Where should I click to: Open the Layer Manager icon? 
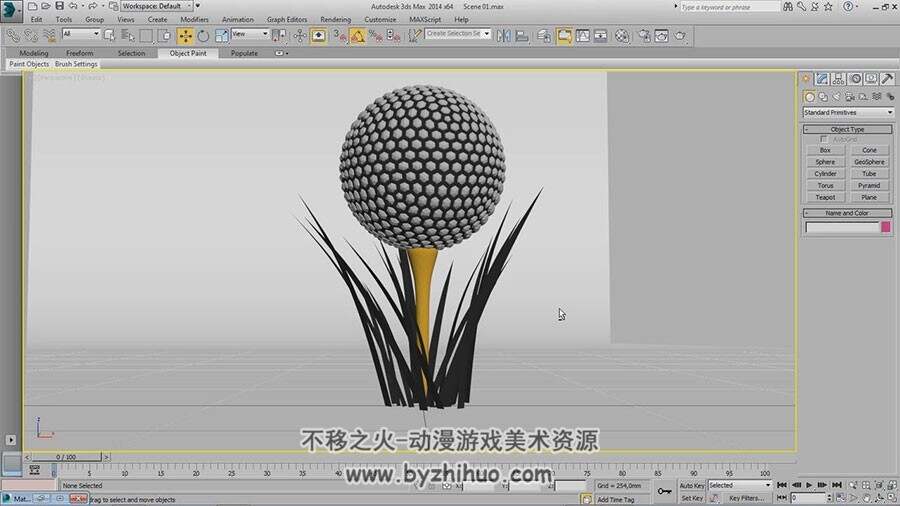544,36
